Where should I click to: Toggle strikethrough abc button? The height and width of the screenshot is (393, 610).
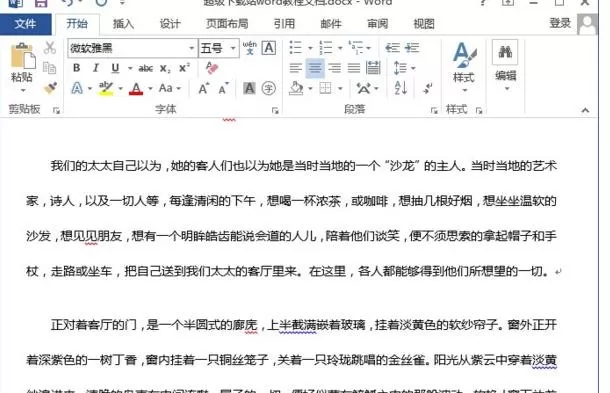click(145, 68)
